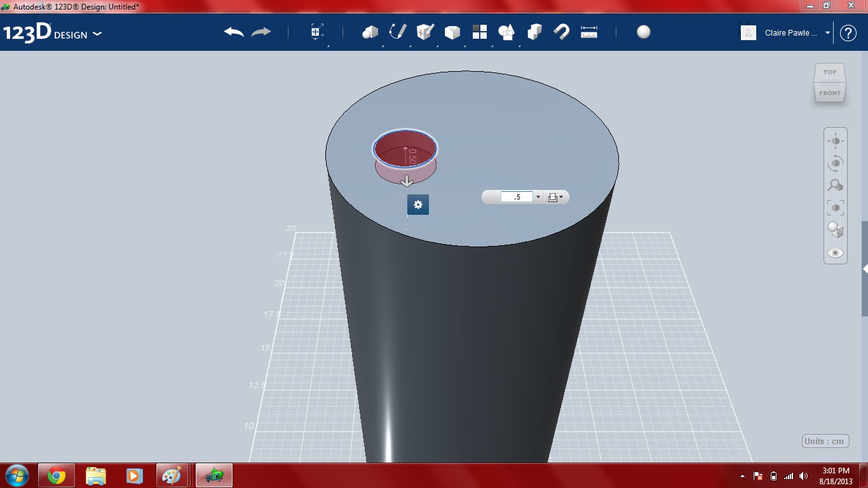Open the Help question mark
The image size is (868, 488).
848,33
